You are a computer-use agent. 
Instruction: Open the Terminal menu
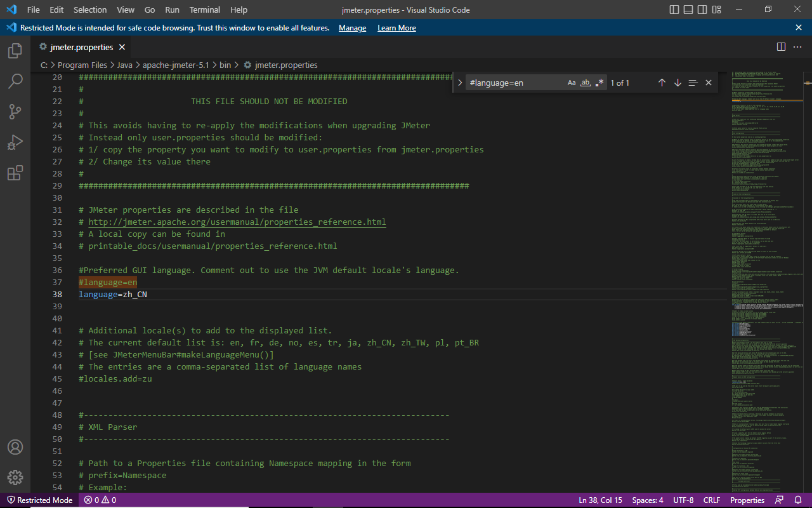pyautogui.click(x=205, y=10)
